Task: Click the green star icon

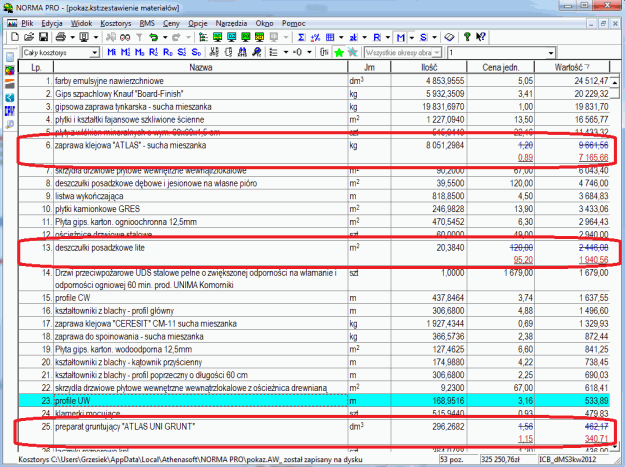Action: (x=339, y=52)
